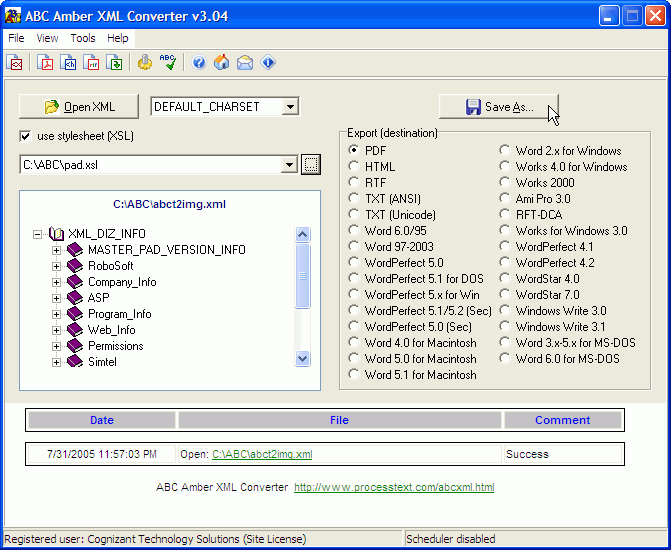Click the purple book icon beside RoboSoft

point(75,266)
